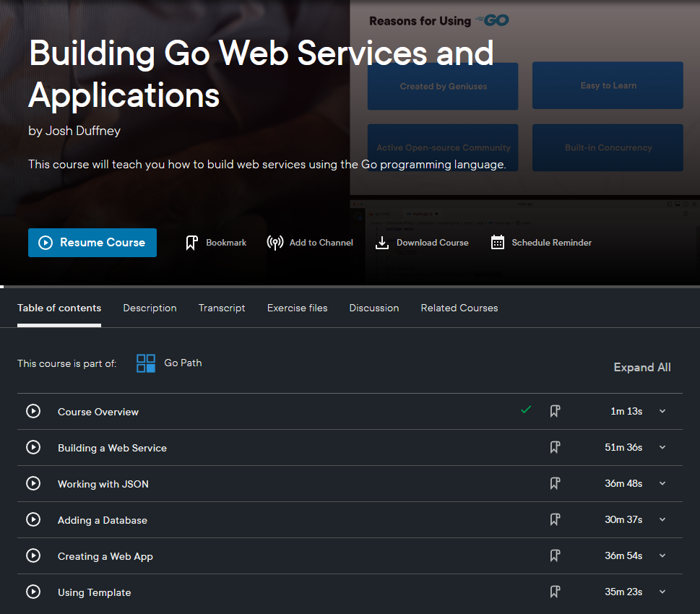700x614 pixels.
Task: Click the Download Course arrow icon
Action: click(382, 243)
